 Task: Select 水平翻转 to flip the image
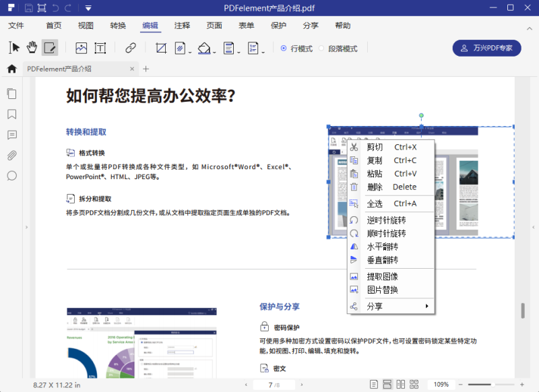pos(383,247)
